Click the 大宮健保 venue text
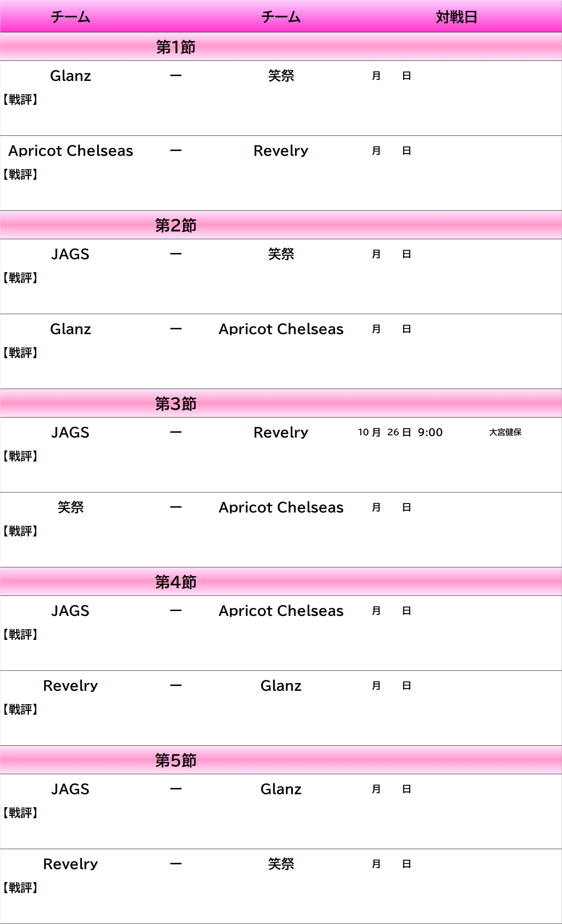Image resolution: width=562 pixels, height=924 pixels. pos(505,432)
